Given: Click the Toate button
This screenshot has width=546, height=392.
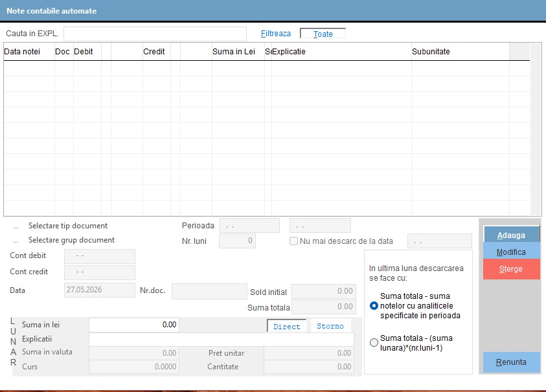Looking at the screenshot, I should point(323,34).
